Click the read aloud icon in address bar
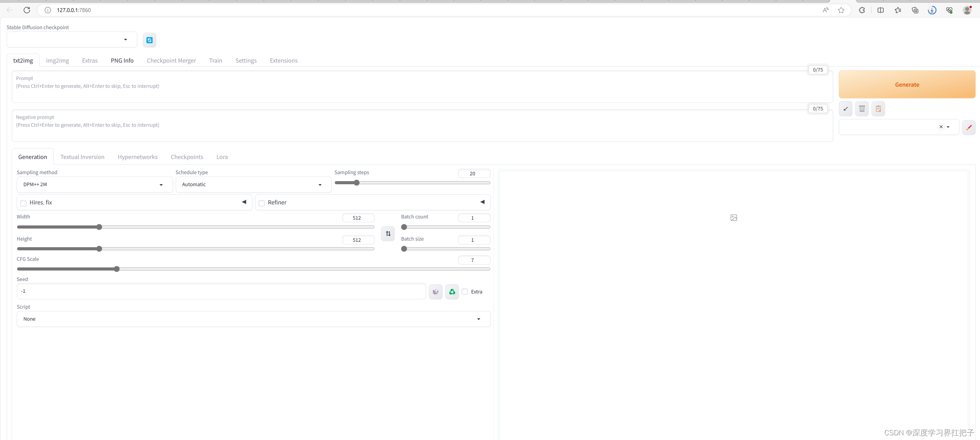The image size is (980, 440). pyautogui.click(x=826, y=10)
